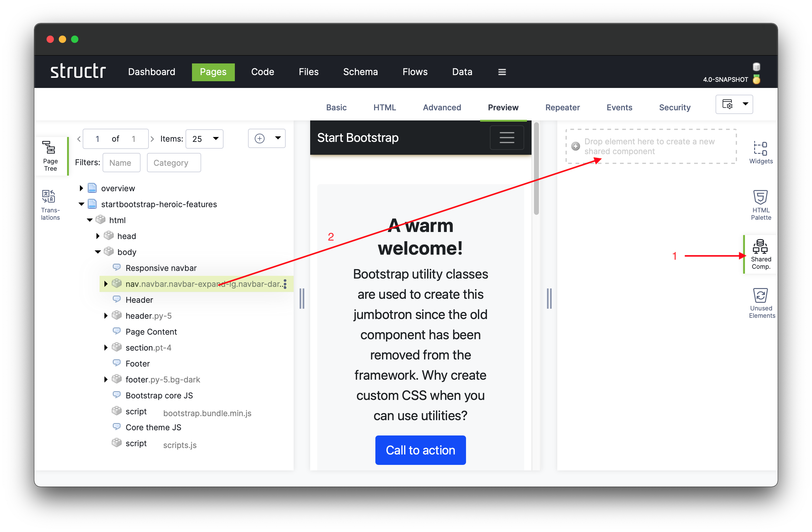Collapse the body tree node
The height and width of the screenshot is (532, 812).
pyautogui.click(x=97, y=252)
